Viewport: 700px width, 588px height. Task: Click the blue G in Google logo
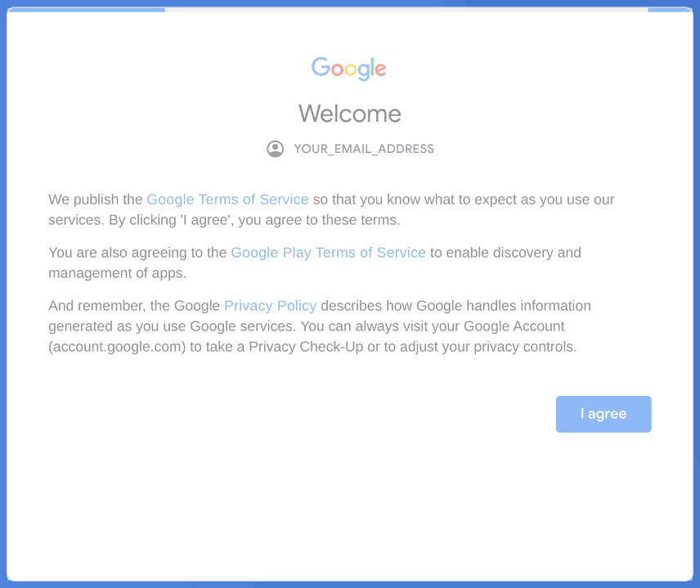(x=321, y=66)
